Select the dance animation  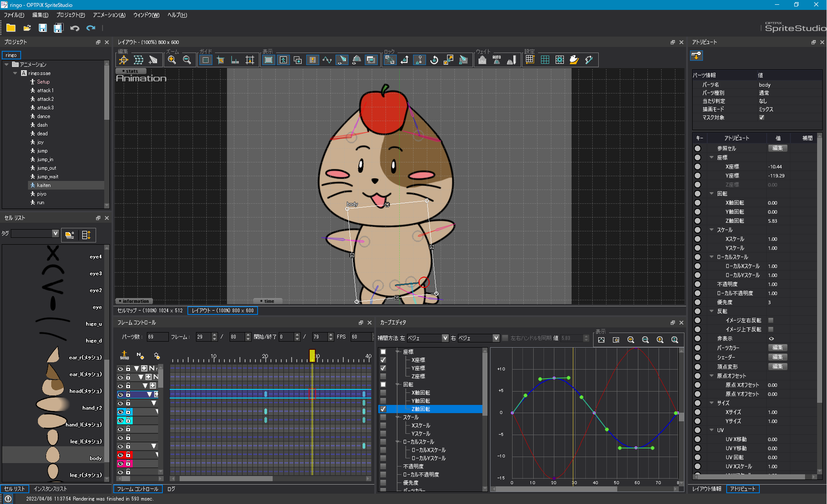click(x=44, y=116)
